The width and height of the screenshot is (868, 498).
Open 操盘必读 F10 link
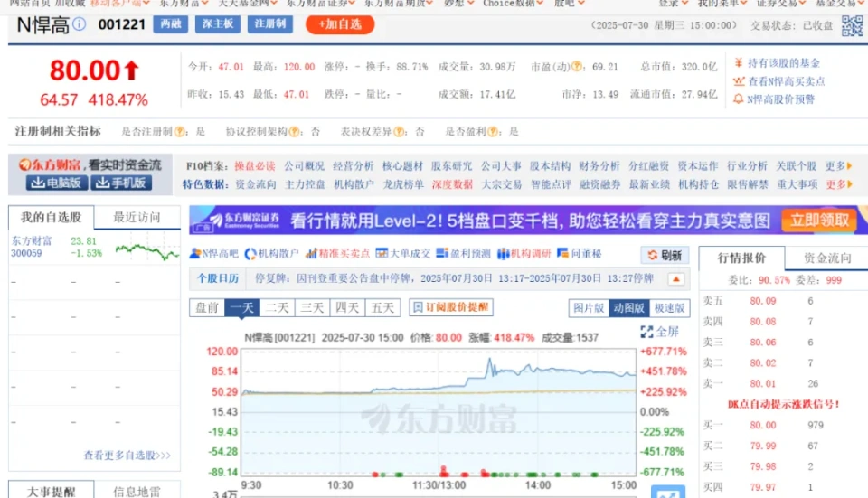click(255, 166)
